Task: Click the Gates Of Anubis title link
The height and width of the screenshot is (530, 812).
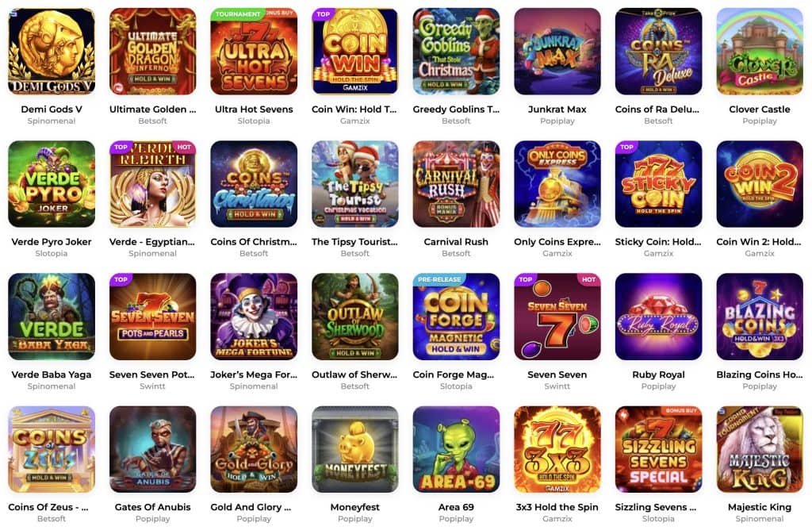Action: pyautogui.click(x=153, y=507)
